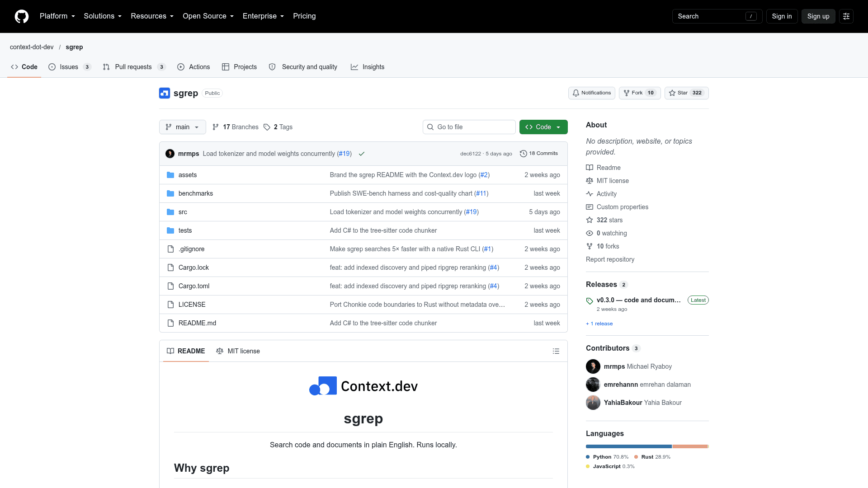
Task: Open the Actions tab
Action: coord(193,67)
